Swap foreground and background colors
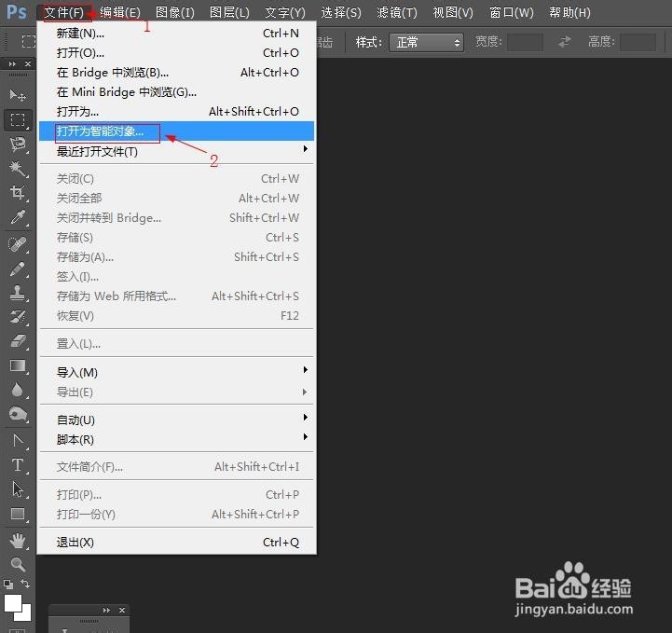 (x=26, y=584)
